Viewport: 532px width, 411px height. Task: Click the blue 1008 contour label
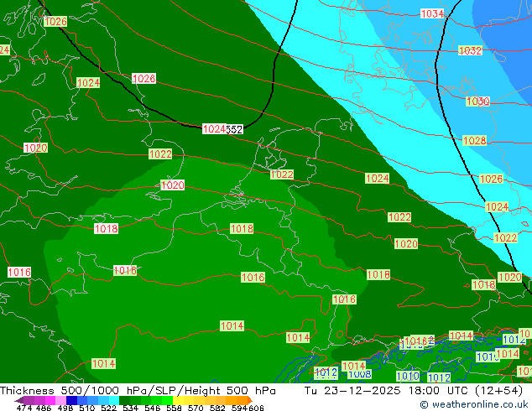[360, 374]
